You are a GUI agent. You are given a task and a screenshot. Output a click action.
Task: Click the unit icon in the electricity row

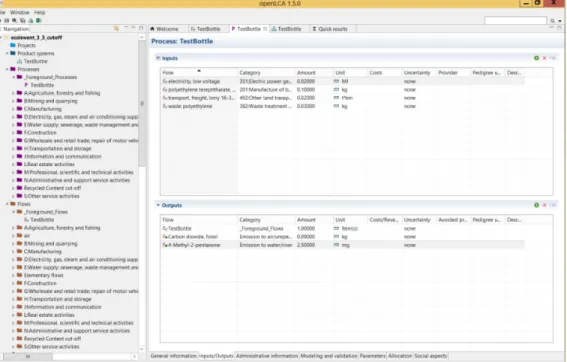pyautogui.click(x=336, y=81)
